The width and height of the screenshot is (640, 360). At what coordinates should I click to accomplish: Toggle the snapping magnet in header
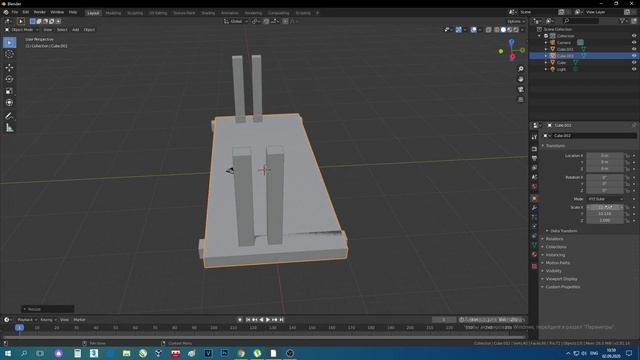pos(266,21)
